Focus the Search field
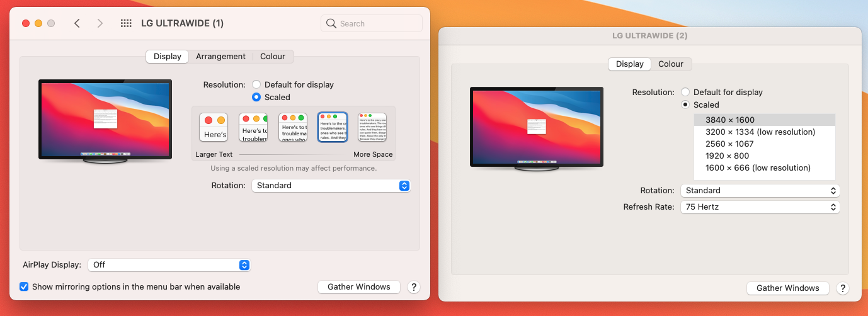 point(372,23)
